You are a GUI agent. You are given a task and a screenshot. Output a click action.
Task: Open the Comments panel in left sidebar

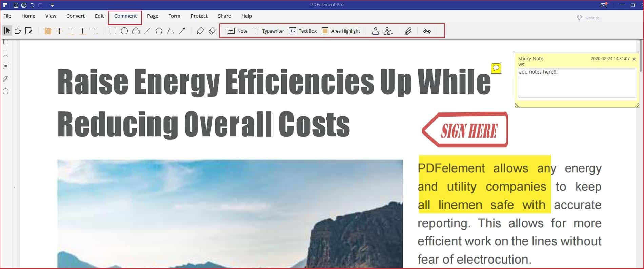click(x=5, y=66)
